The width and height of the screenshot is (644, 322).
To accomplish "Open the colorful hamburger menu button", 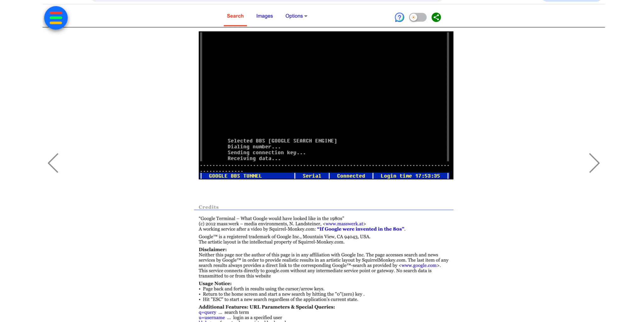I will coord(56,18).
